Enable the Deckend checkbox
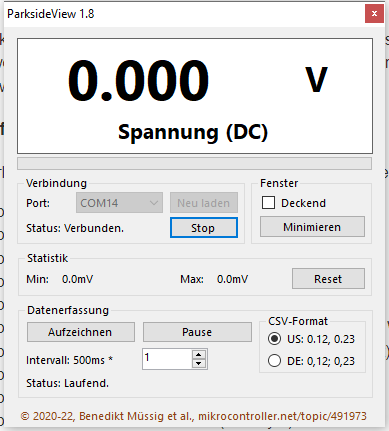Viewport: 389px width, 431px height. (268, 203)
